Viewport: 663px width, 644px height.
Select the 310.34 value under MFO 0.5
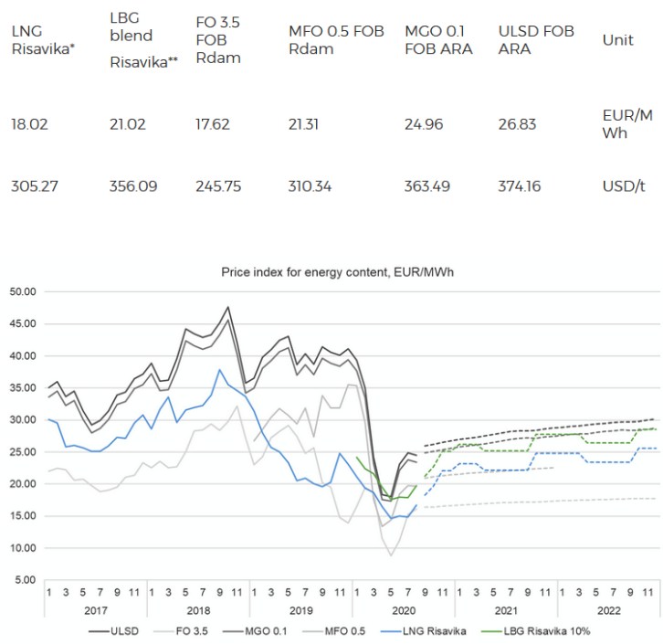coord(311,185)
